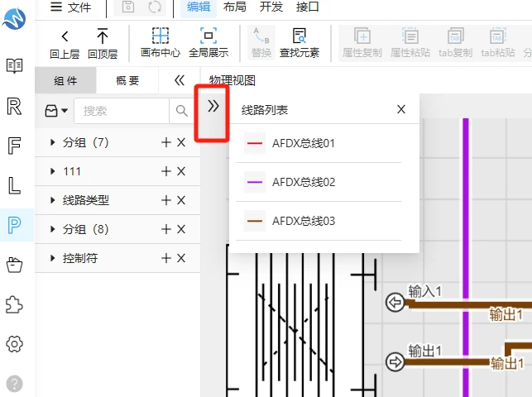Image resolution: width=532 pixels, height=397 pixels.
Task: Close the 线路列表 panel
Action: (x=401, y=109)
